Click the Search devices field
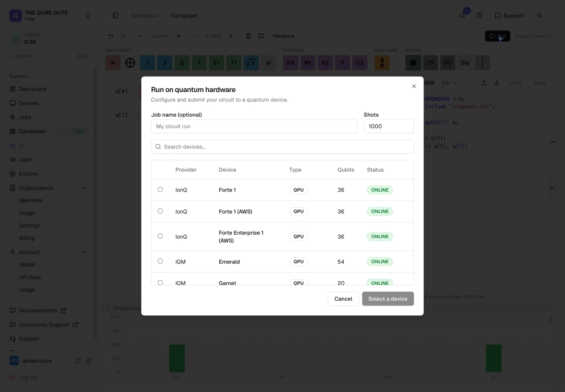This screenshot has height=392, width=565. pyautogui.click(x=282, y=147)
